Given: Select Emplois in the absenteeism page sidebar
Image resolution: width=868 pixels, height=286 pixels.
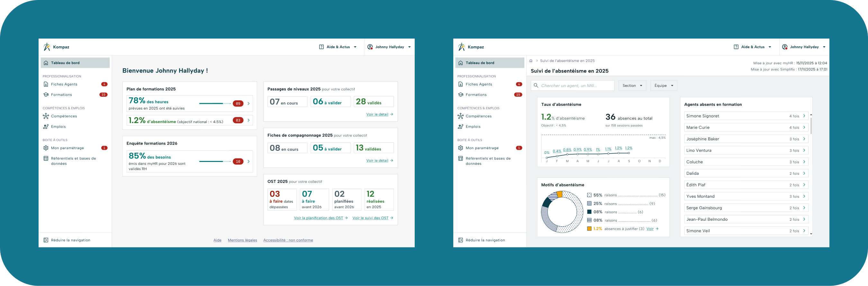Looking at the screenshot, I should tap(473, 127).
